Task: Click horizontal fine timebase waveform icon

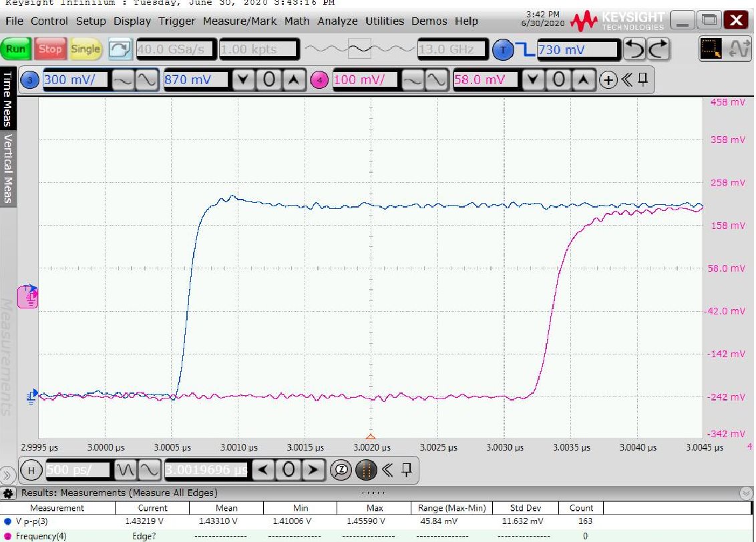Action: point(150,470)
